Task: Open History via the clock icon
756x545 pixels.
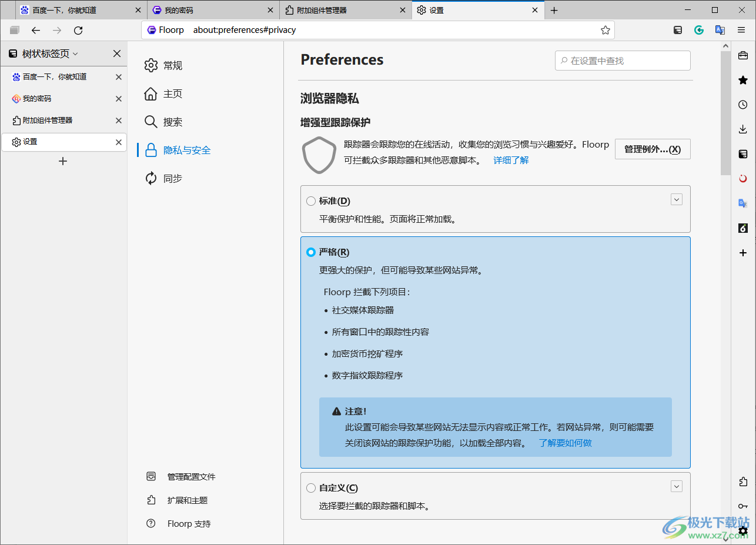Action: [742, 104]
